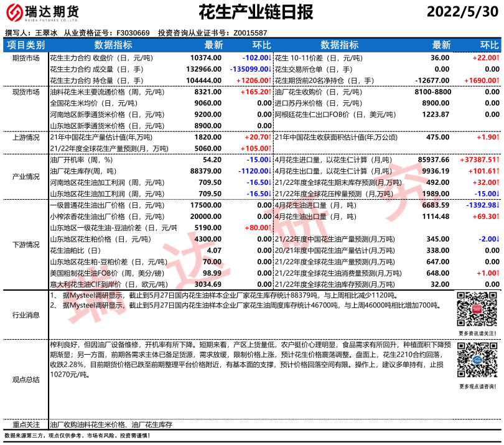The height and width of the screenshot is (445, 504).
Task: Select the 现货市场 category cell
Action: (x=26, y=92)
